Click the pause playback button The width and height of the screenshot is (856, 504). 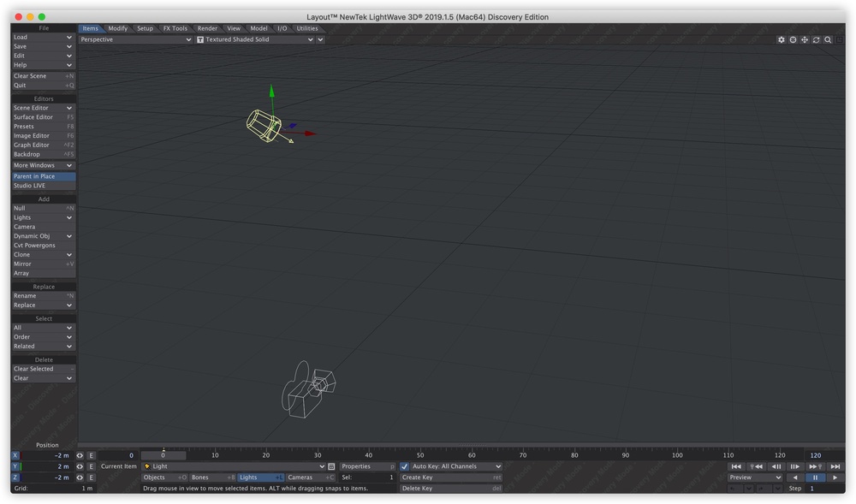(x=815, y=477)
